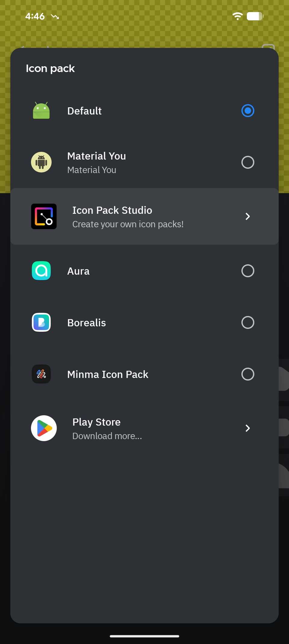This screenshot has width=289, height=644.
Task: Open the Play Store chevron arrow
Action: [248, 428]
